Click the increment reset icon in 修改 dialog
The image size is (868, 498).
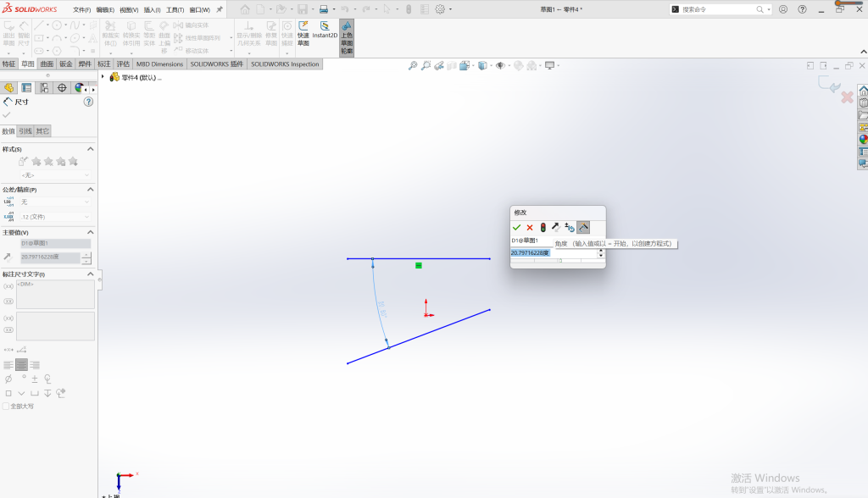coord(569,228)
